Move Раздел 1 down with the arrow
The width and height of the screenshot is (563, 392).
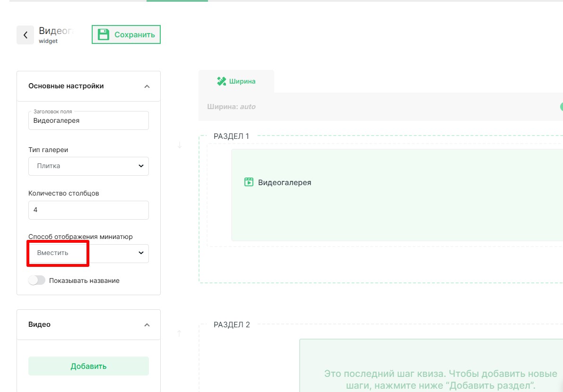(180, 145)
